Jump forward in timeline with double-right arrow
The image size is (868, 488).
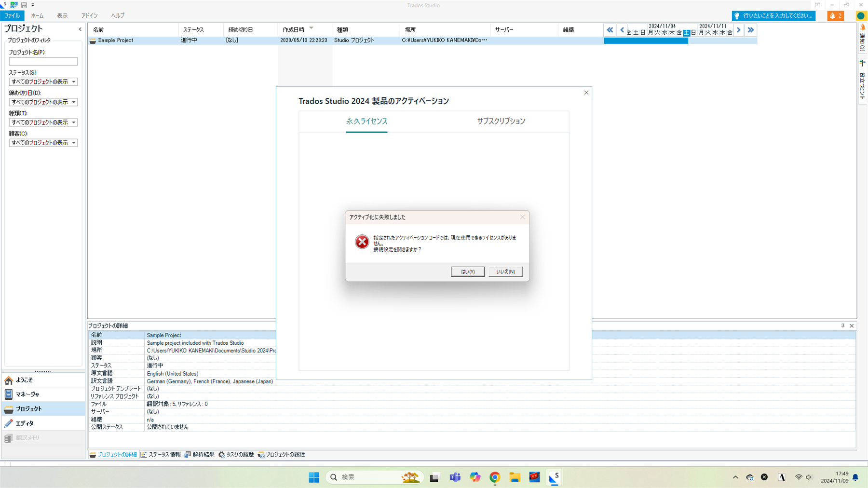tap(751, 30)
